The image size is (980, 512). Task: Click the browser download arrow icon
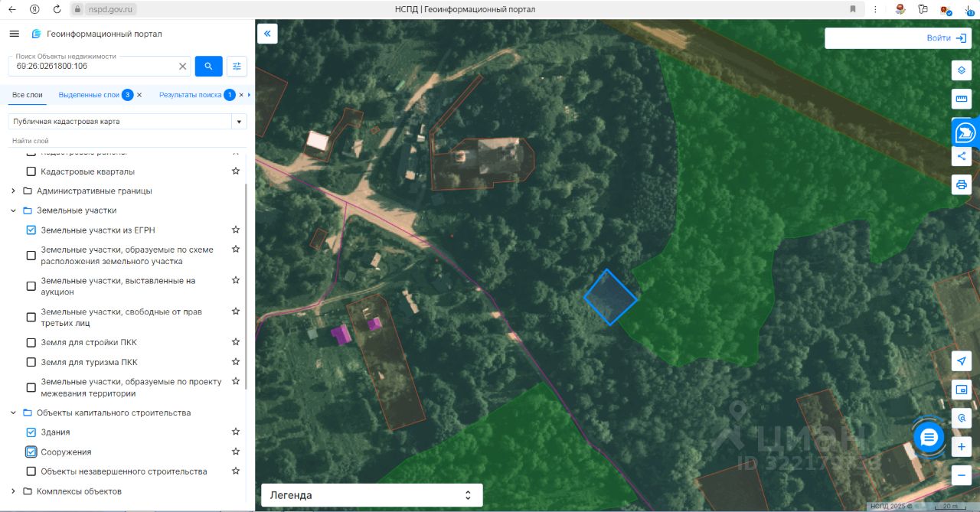tap(970, 9)
